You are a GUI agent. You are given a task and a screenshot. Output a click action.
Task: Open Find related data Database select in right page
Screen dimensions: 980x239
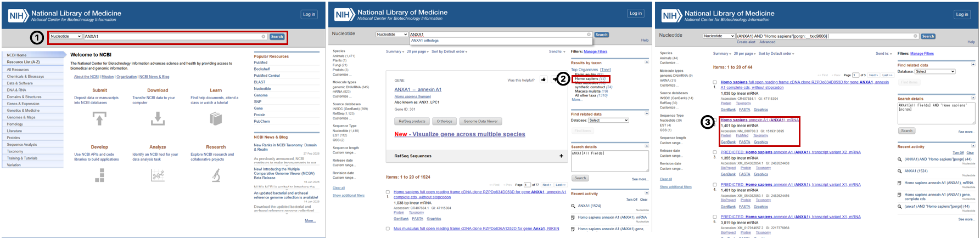click(x=935, y=72)
